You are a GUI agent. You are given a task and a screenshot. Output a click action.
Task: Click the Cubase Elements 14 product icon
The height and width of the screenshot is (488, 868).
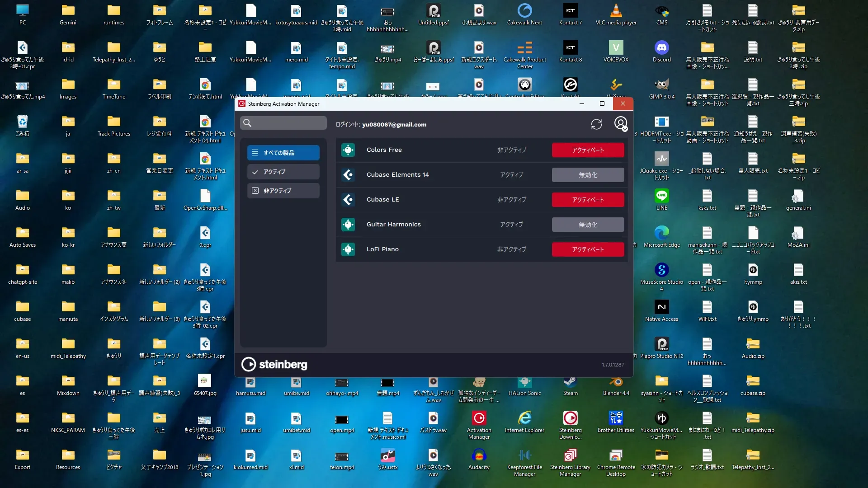[x=348, y=175]
